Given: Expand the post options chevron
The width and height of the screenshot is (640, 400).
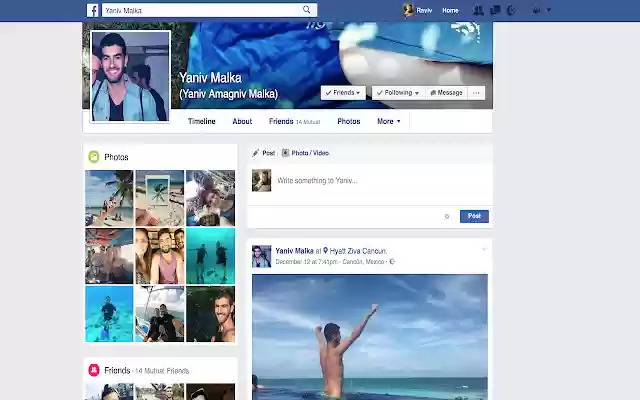Looking at the screenshot, I should click(484, 249).
